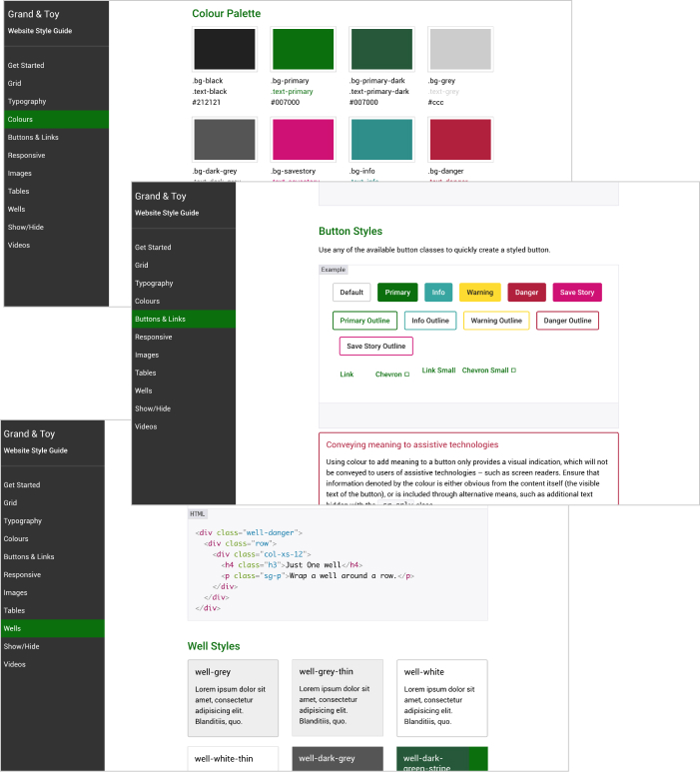Click the red .bg-danger colour swatch
Image resolution: width=700 pixels, height=772 pixels.
click(x=459, y=138)
